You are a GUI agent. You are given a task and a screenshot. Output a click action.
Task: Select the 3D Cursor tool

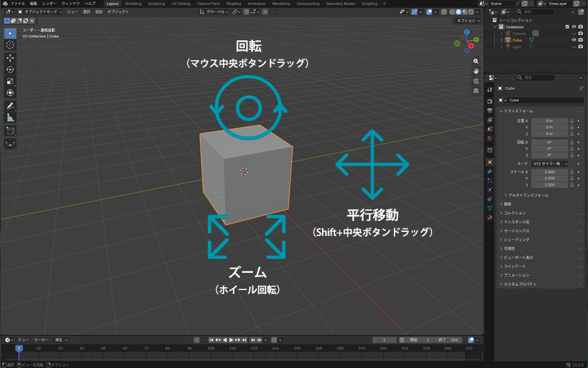point(10,45)
